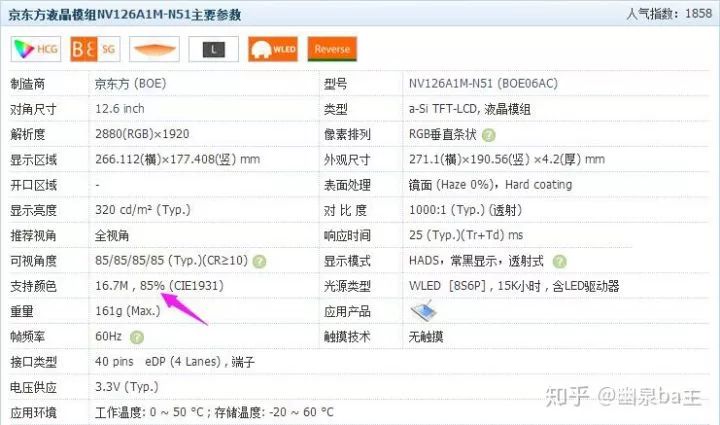The image size is (720, 425).
Task: Click viewing angle value 85/85/85/85 (Typ.)(CR≥10)
Action: [171, 260]
